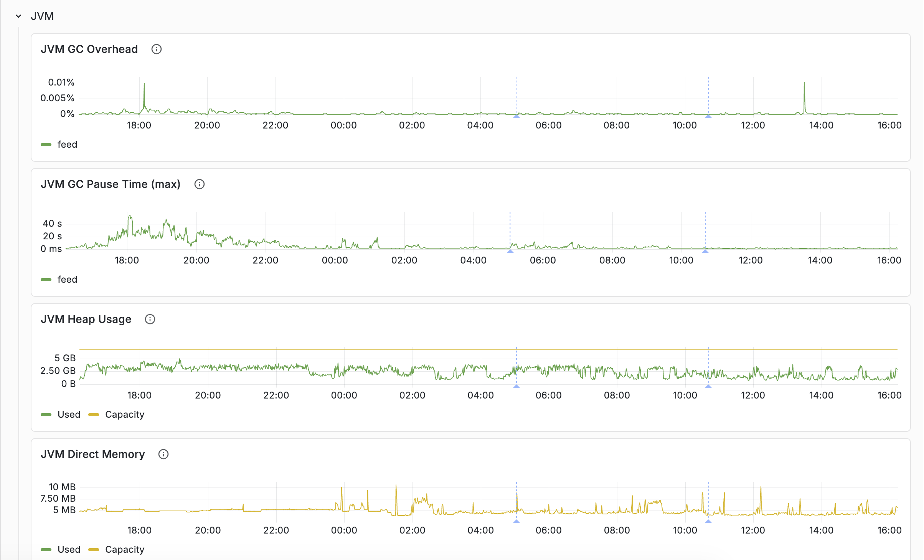This screenshot has height=560, width=924.
Task: Click the feed label below GC Pause Time
Action: pos(67,280)
